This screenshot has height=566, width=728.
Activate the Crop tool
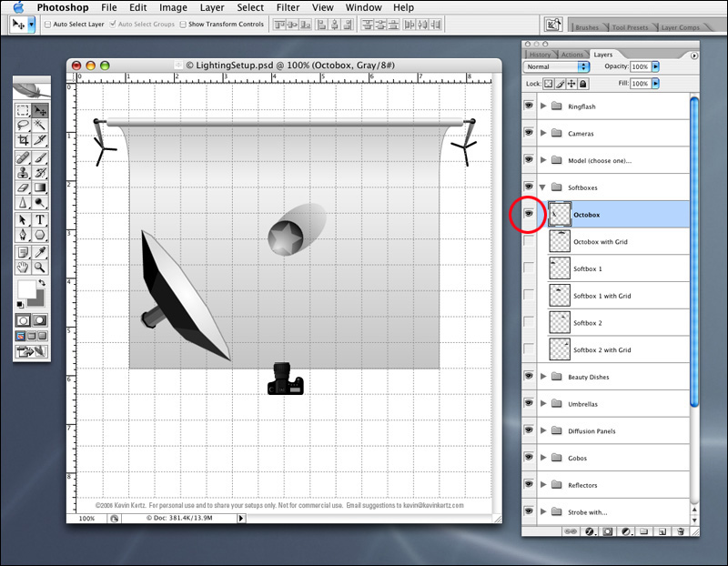23,140
